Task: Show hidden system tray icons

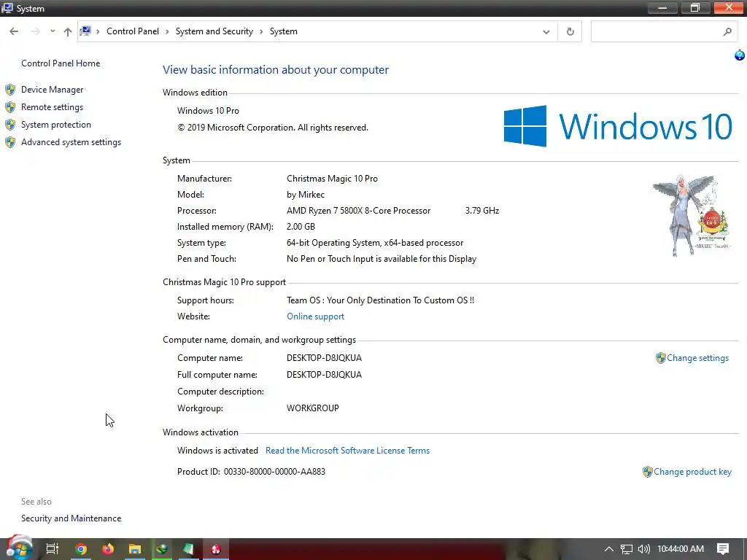Action: click(609, 549)
